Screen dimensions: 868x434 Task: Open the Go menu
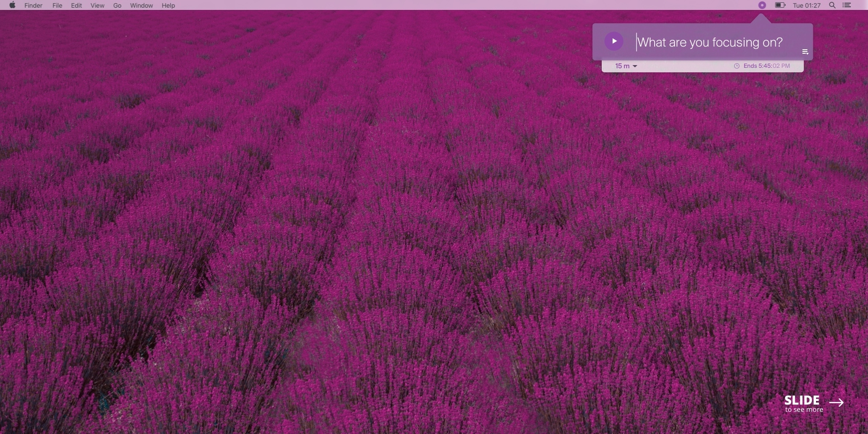pyautogui.click(x=118, y=5)
